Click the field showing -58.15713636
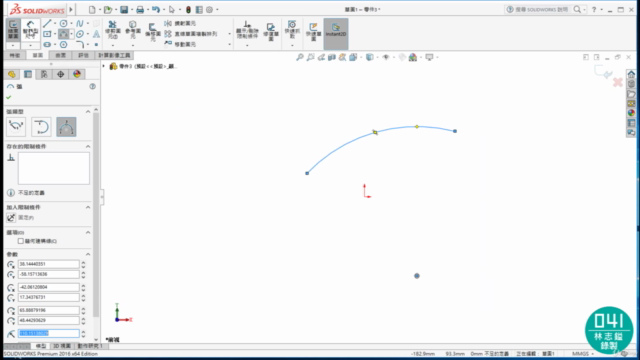640x360 pixels. click(49, 274)
